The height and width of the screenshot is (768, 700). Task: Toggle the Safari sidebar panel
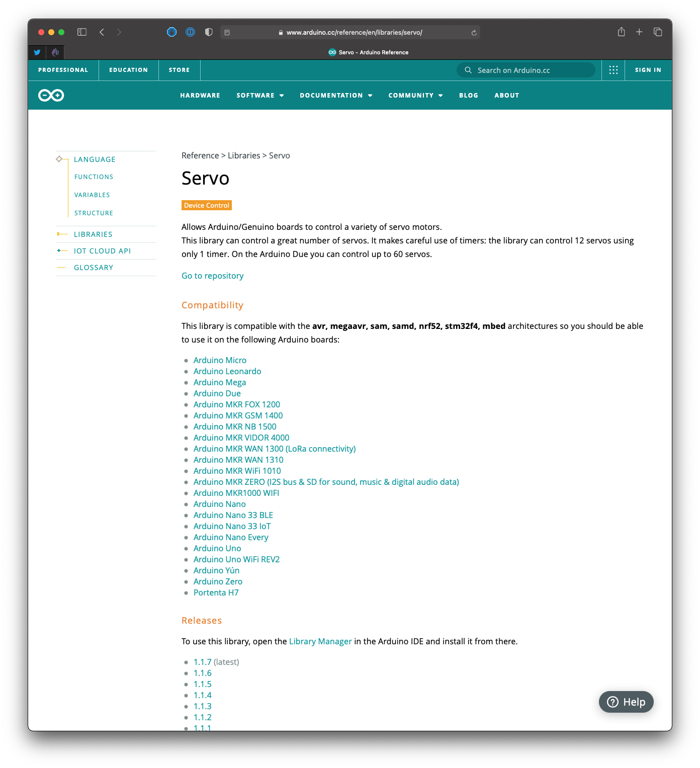pyautogui.click(x=82, y=32)
